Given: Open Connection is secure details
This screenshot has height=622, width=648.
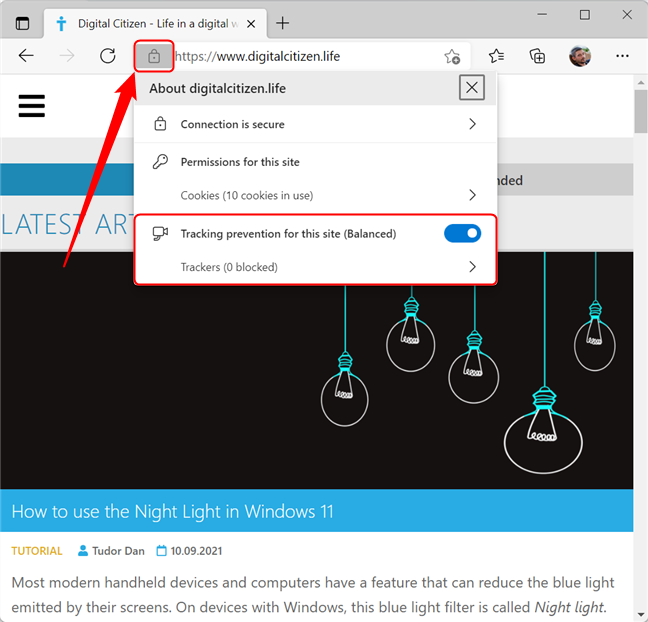Looking at the screenshot, I should coord(315,124).
